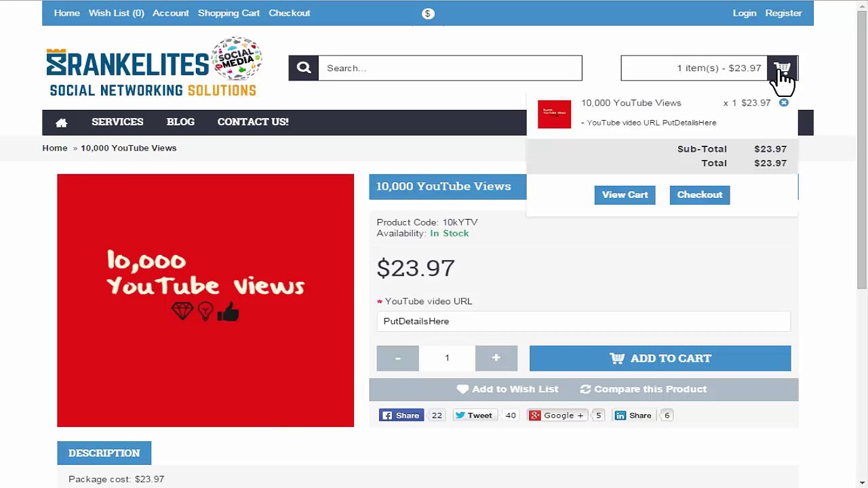Click the Search text box
The image size is (868, 488).
[x=450, y=68]
